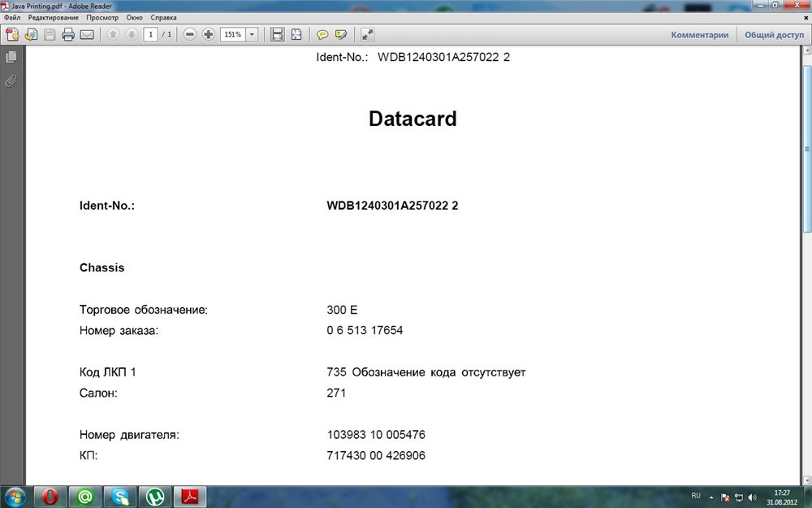Click the Send by email envelope icon
Image resolution: width=812 pixels, height=508 pixels.
pos(87,34)
